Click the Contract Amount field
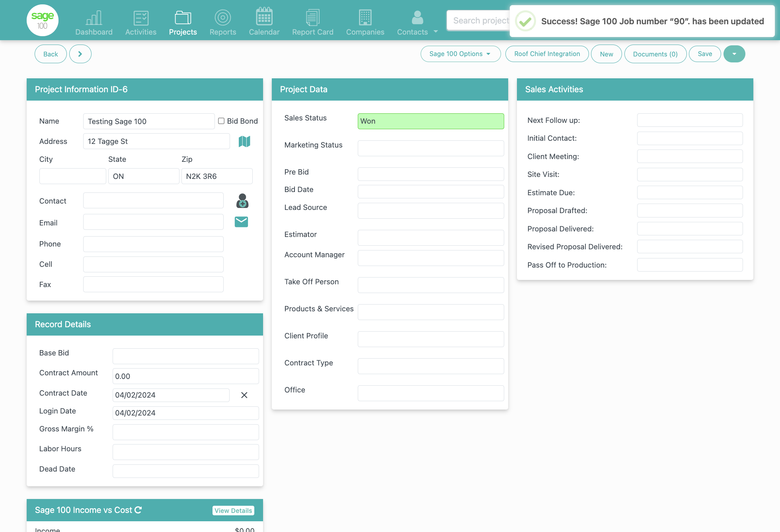Viewport: 780px width, 532px height. (186, 376)
